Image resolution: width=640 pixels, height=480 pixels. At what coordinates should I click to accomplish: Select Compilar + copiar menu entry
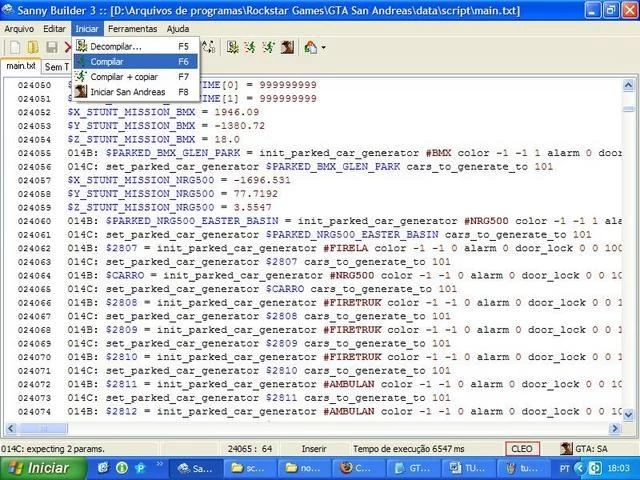pos(124,76)
